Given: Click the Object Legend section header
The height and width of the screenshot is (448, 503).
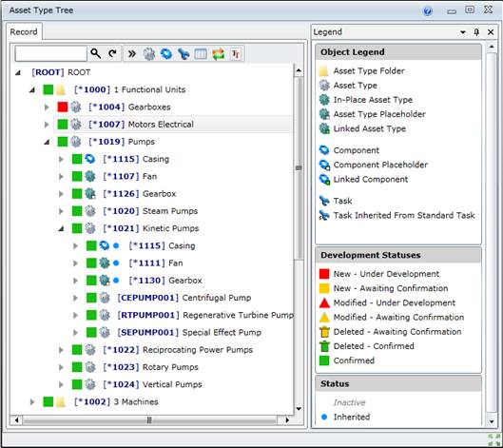Looking at the screenshot, I should (x=398, y=52).
